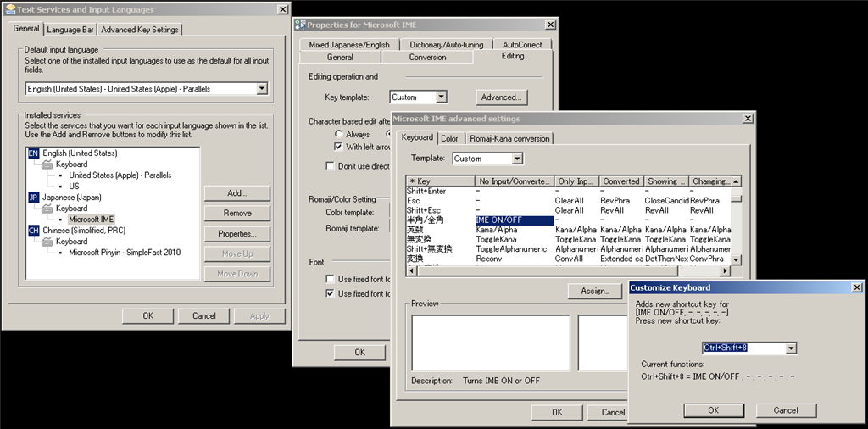Image resolution: width=868 pixels, height=429 pixels.
Task: Select General tab in Text Services window
Action: pos(26,28)
